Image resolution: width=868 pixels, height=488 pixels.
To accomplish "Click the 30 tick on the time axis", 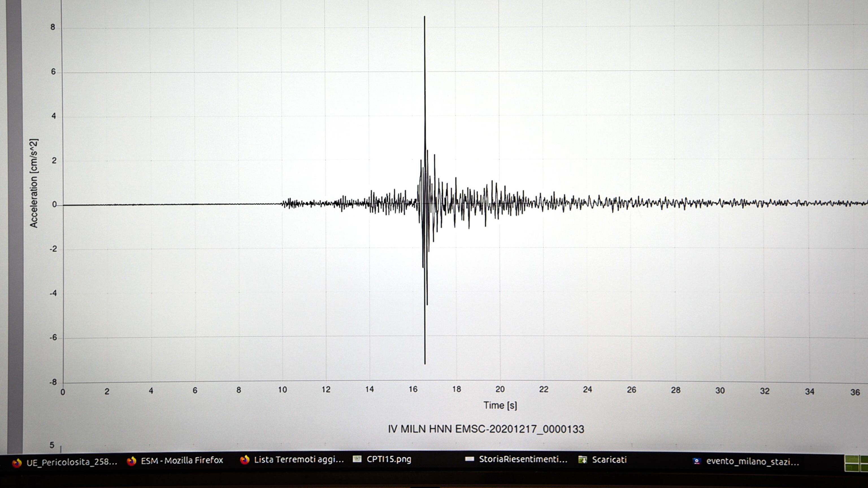I will [x=720, y=390].
